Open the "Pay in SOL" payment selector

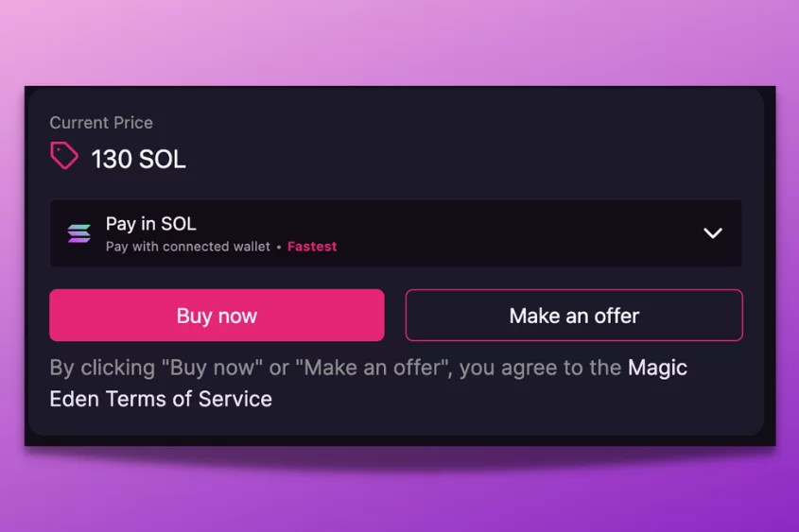click(x=151, y=224)
